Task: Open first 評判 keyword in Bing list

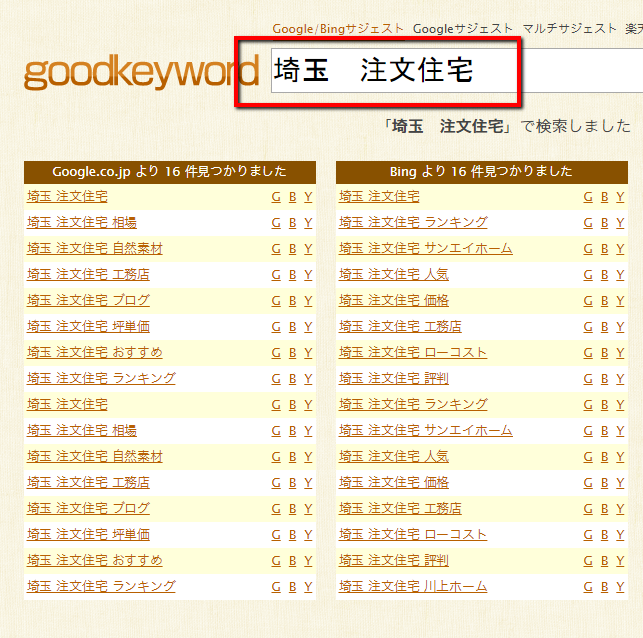Action: pyautogui.click(x=394, y=378)
